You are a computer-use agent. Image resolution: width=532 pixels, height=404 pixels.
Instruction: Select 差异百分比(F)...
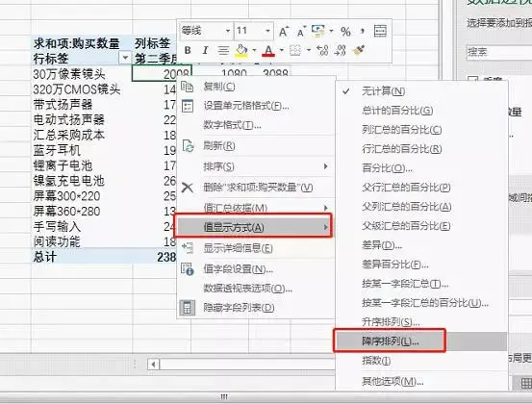point(421,265)
